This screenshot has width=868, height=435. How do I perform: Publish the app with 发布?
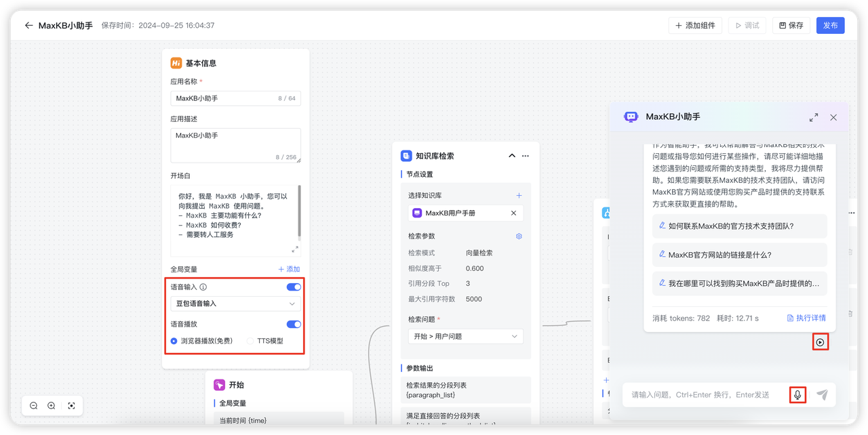coord(830,25)
